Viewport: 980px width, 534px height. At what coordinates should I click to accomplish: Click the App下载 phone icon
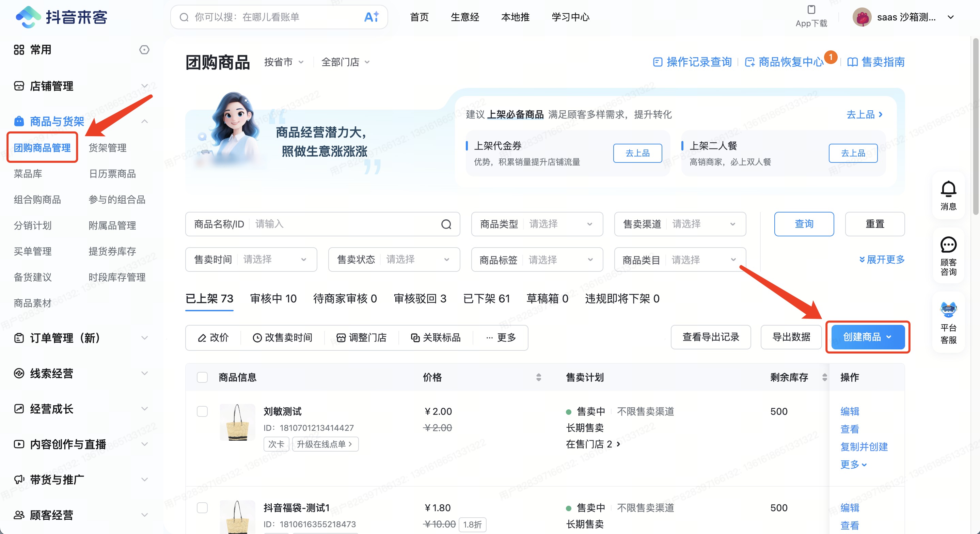click(x=811, y=10)
